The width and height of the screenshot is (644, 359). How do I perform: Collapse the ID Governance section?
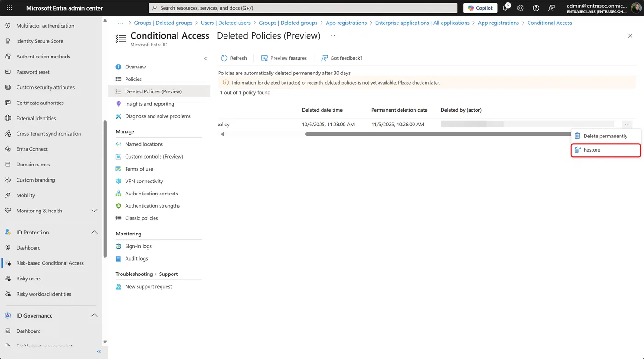click(94, 316)
